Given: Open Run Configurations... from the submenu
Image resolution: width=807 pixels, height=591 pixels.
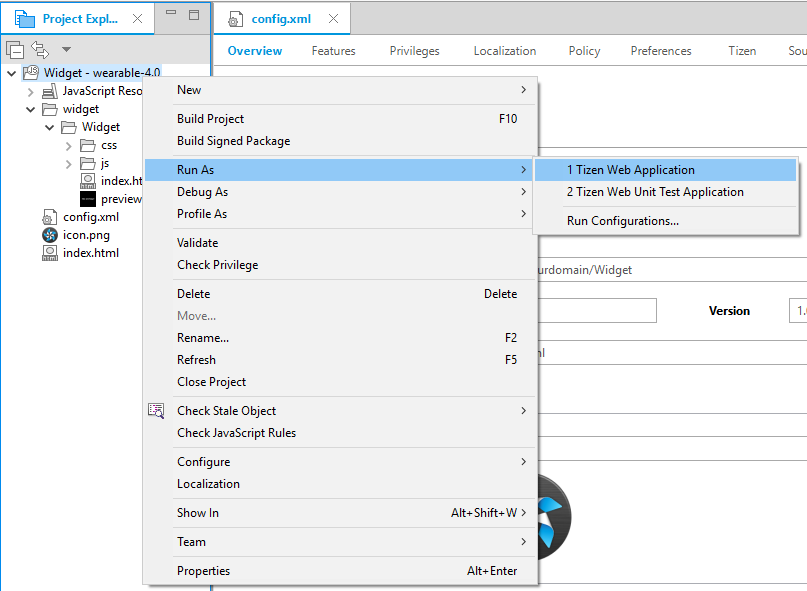Looking at the screenshot, I should pos(622,221).
